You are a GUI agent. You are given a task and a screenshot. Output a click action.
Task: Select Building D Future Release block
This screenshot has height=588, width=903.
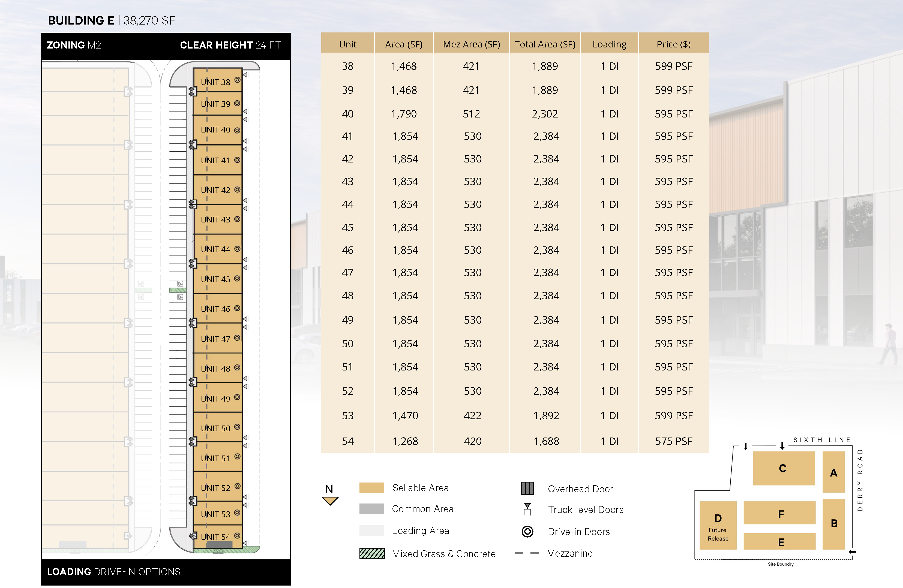718,525
